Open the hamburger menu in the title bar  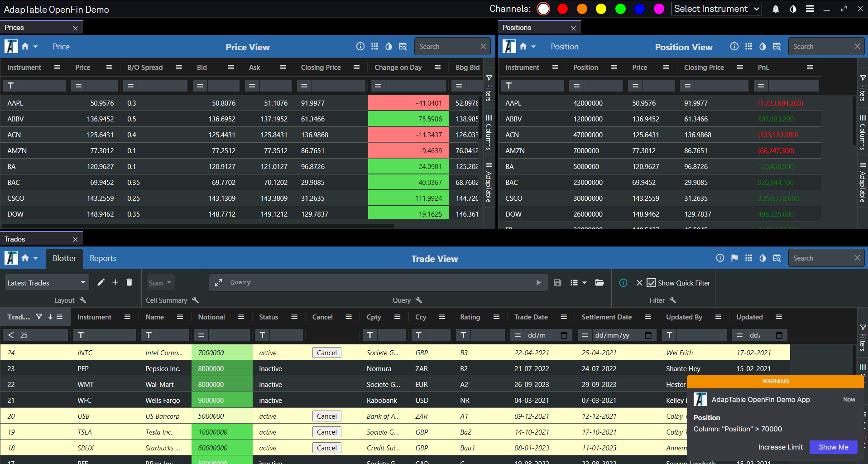tap(810, 9)
